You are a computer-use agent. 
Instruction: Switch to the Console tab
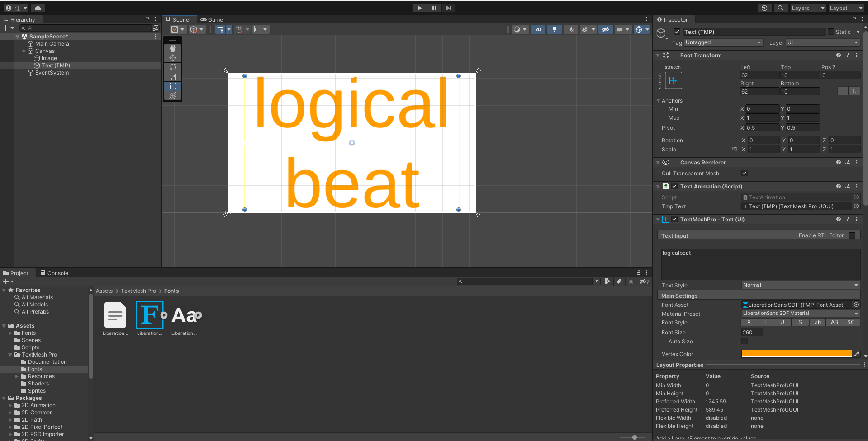tap(57, 273)
